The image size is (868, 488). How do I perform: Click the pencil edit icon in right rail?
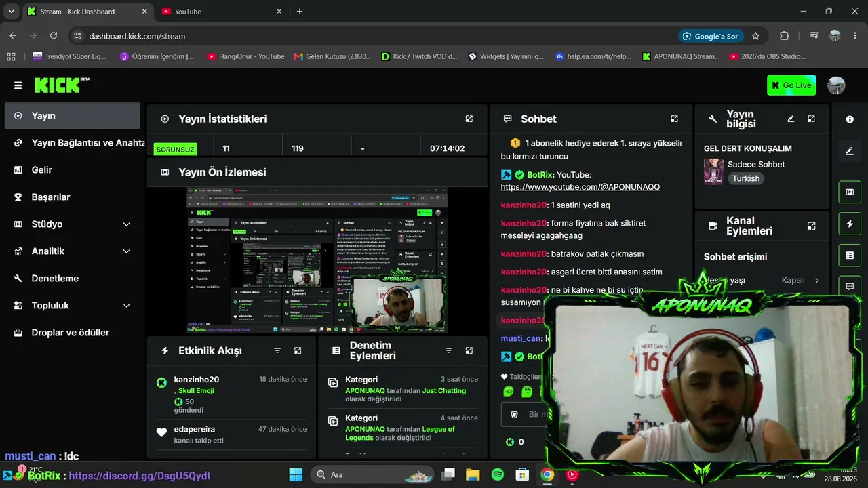pos(850,151)
